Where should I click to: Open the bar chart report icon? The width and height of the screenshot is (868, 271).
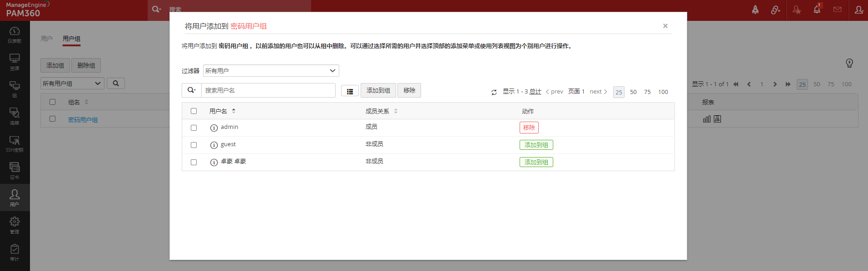pos(707,119)
